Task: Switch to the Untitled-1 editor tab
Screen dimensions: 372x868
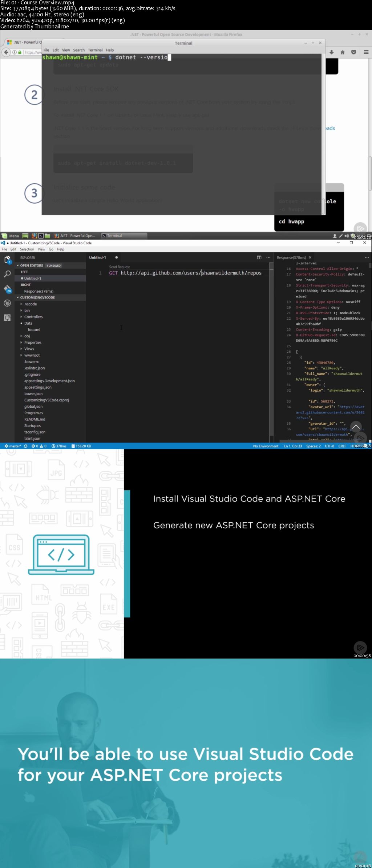Action: (x=104, y=257)
